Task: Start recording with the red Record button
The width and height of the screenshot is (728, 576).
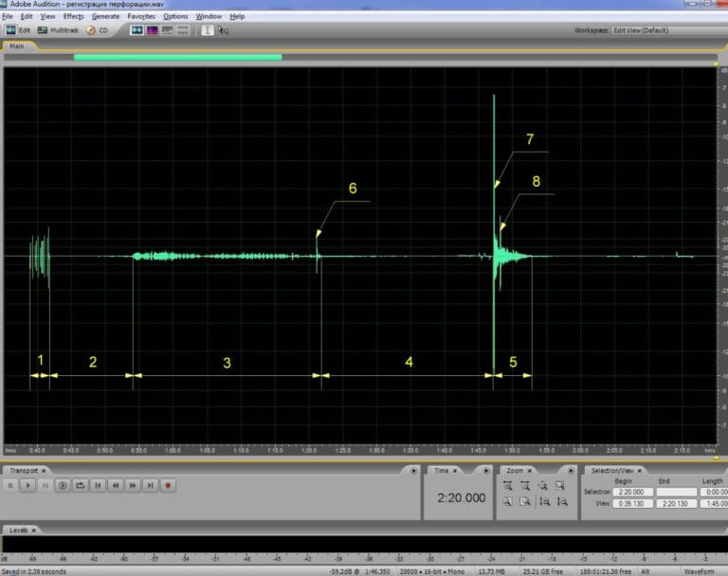Action: (x=168, y=485)
